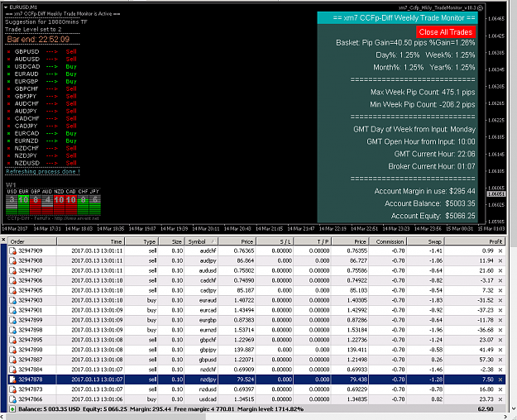Close the gbpjpy trade via its X
The width and height of the screenshot is (517, 420).
coord(500,350)
